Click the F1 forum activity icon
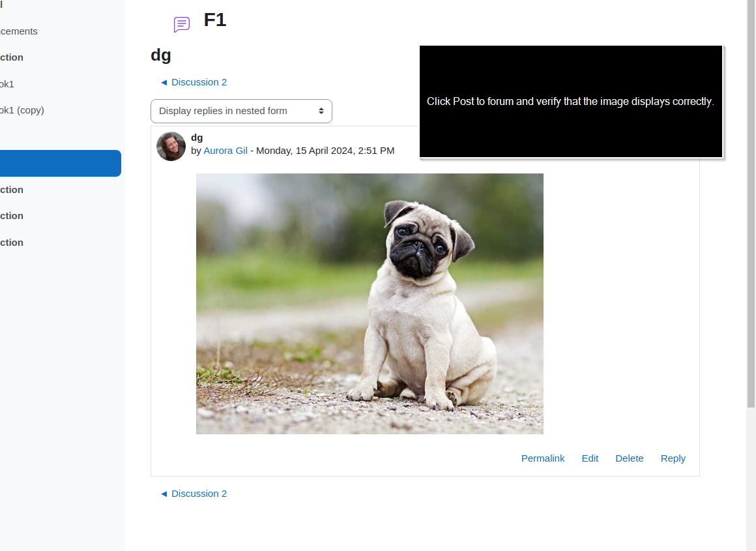The height and width of the screenshot is (551, 756). click(182, 24)
